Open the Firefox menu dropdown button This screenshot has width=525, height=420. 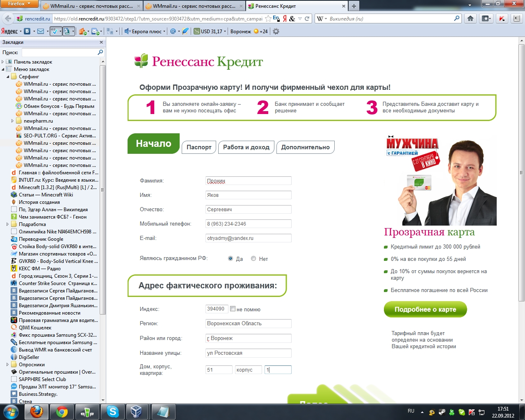[19, 4]
